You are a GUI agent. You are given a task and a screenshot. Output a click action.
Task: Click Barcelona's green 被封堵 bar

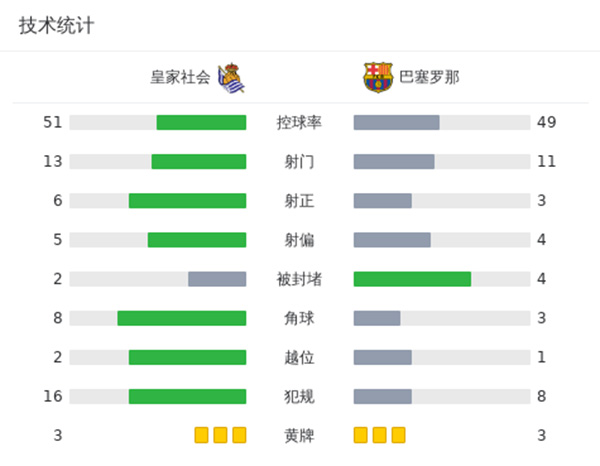pos(412,279)
